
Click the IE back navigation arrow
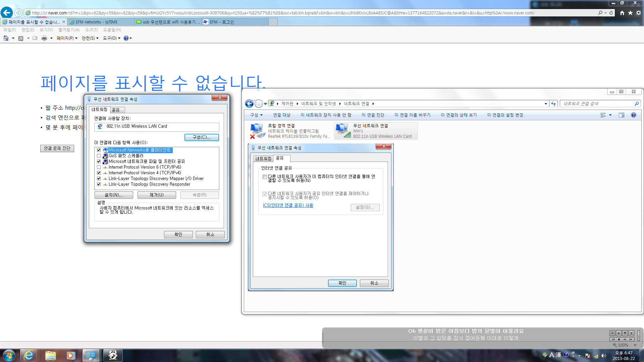click(7, 13)
